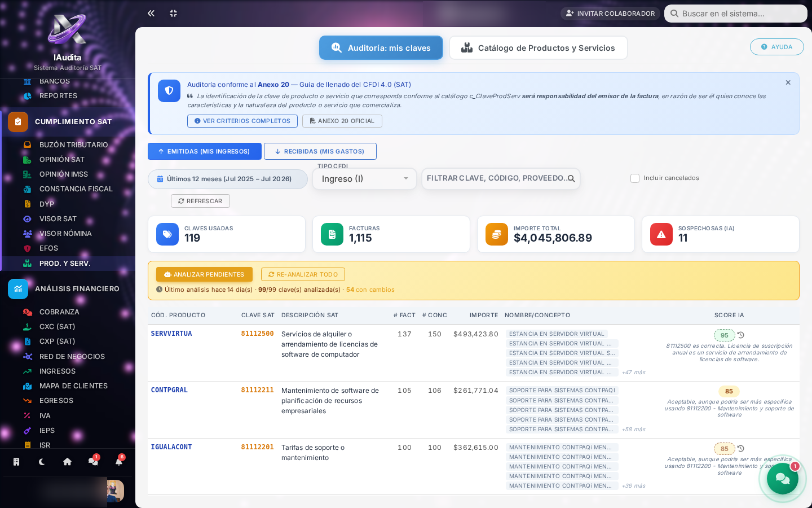Focus the Buscar en el sistema field

(736, 14)
